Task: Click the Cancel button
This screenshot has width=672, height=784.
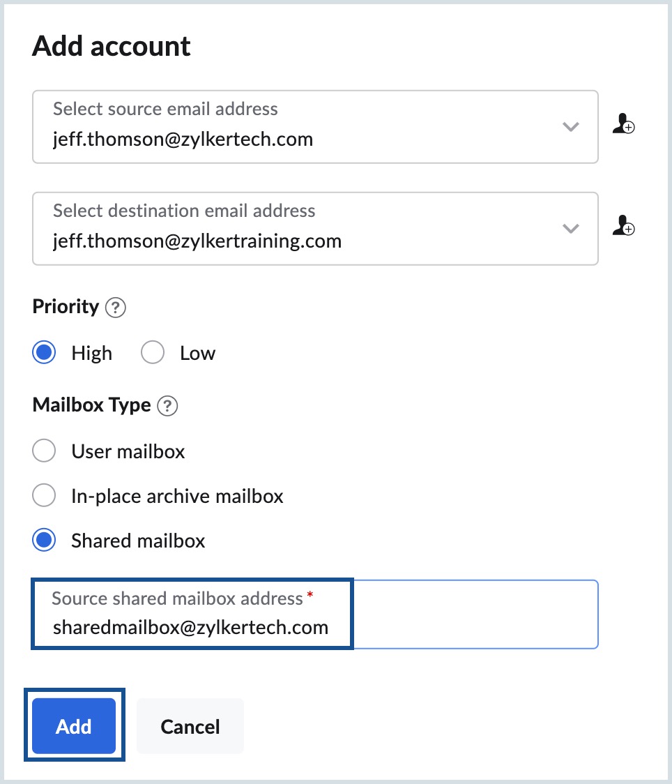Action: [190, 725]
